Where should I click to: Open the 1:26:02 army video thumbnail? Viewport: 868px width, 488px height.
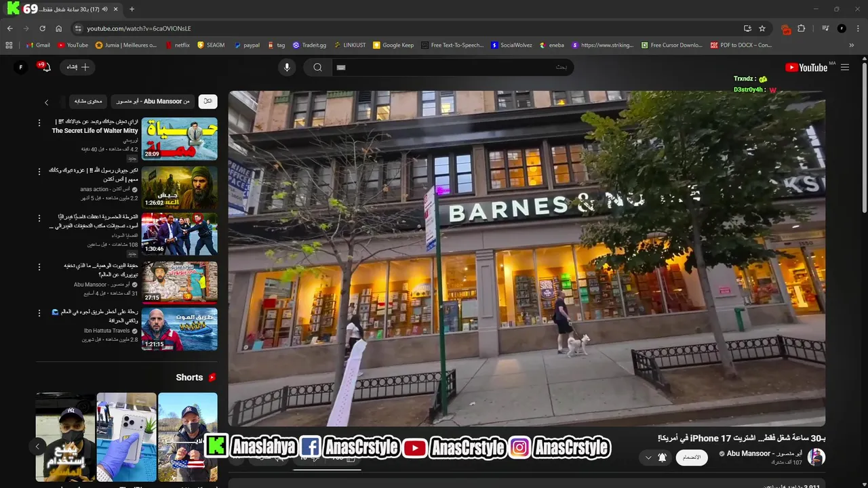pos(180,187)
